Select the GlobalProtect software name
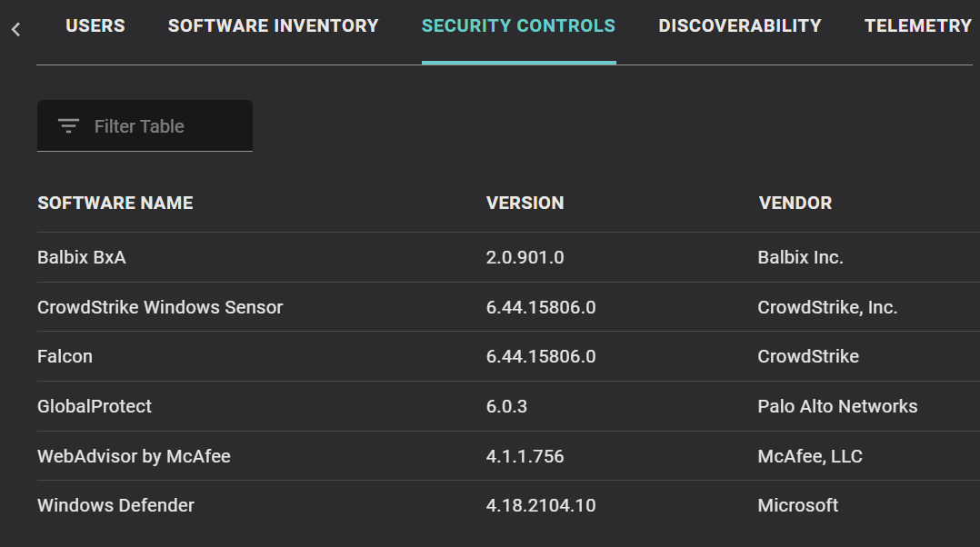The height and width of the screenshot is (547, 980). [95, 406]
